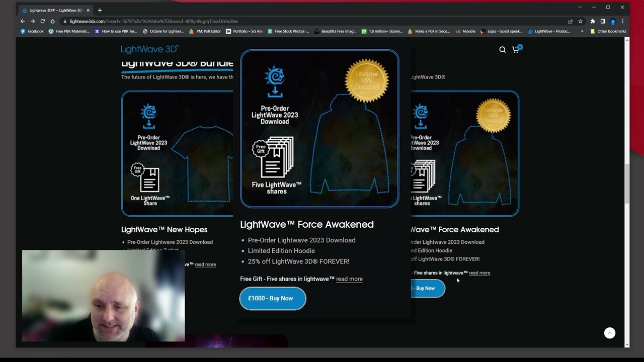This screenshot has width=644, height=362.
Task: Open the Extensions puzzle icon
Action: [593, 21]
